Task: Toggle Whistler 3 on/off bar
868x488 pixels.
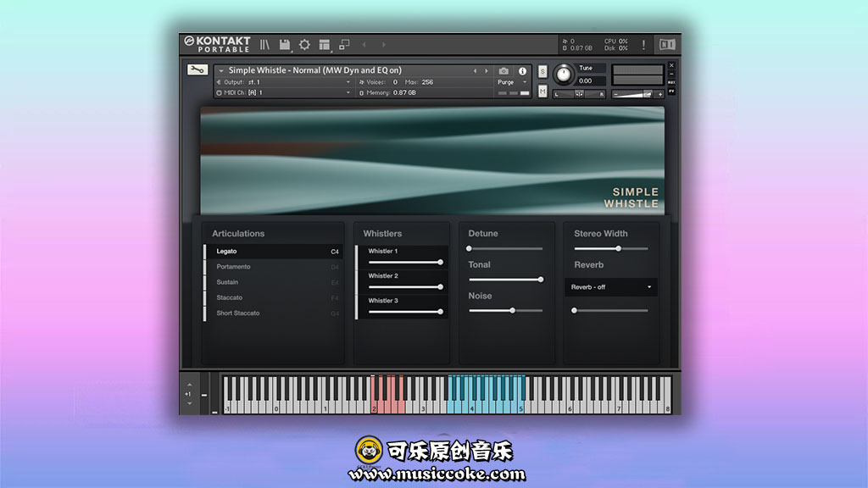Action: 357,307
